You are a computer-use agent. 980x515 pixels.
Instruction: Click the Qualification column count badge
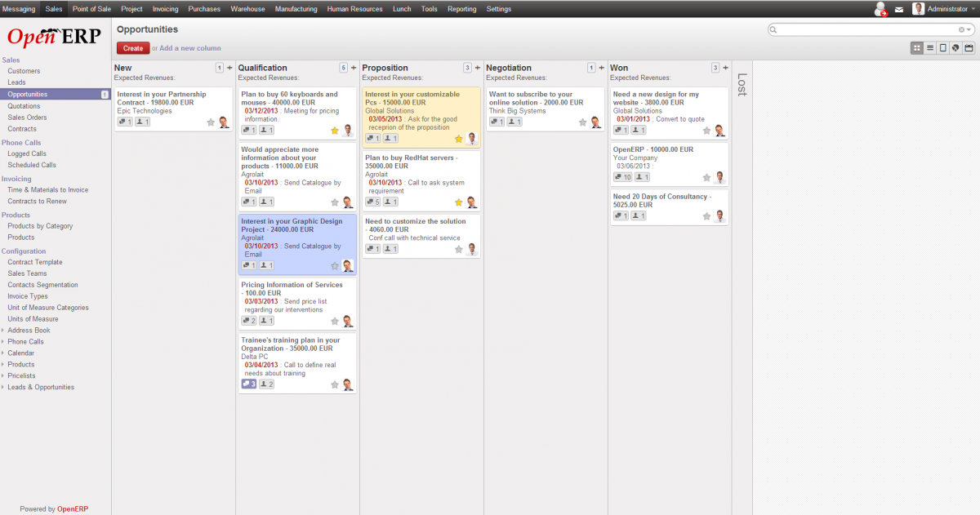coord(343,68)
